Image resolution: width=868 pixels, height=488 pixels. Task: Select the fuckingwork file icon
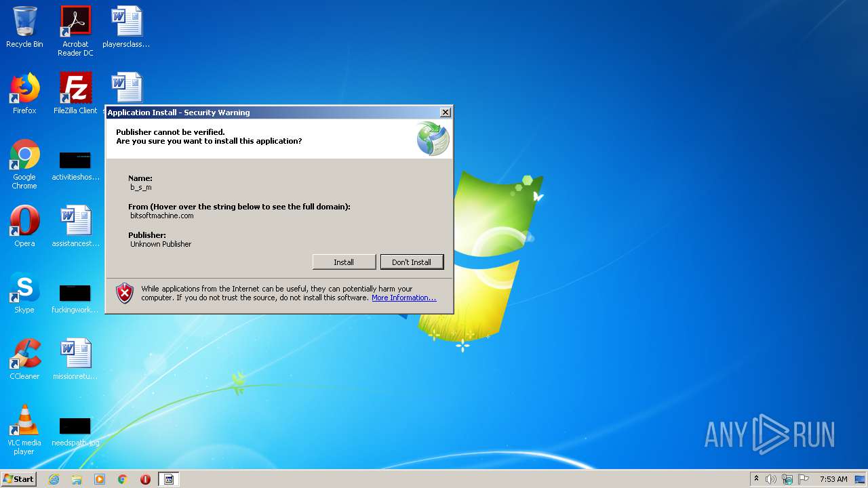[75, 298]
